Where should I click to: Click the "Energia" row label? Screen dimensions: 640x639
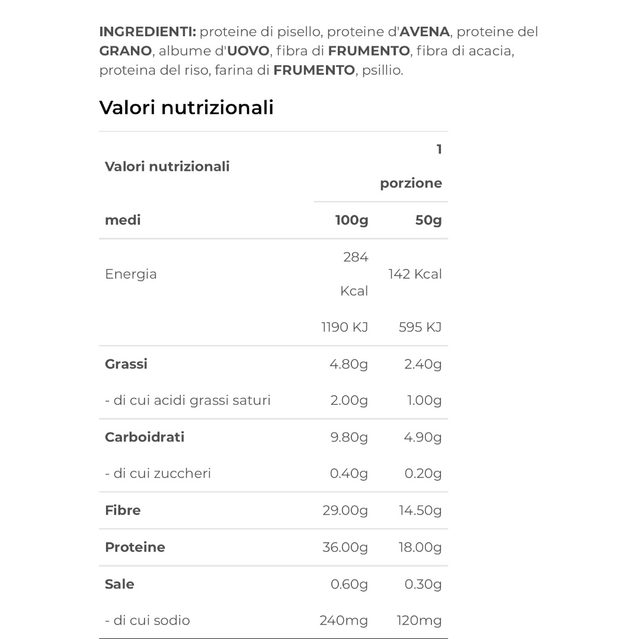coord(131,274)
